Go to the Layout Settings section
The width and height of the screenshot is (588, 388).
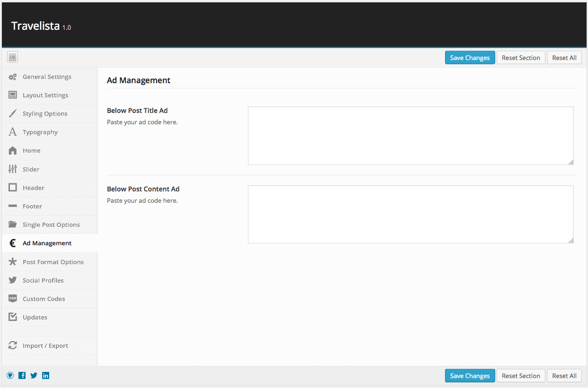[50, 95]
